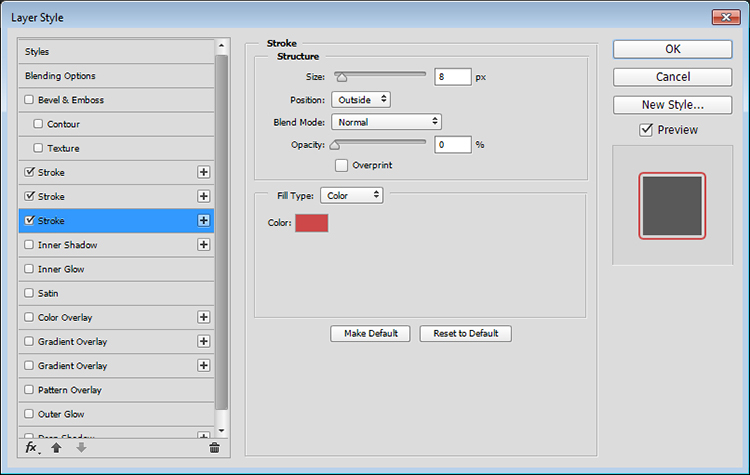Open the fx effects menu
750x475 pixels.
31,448
